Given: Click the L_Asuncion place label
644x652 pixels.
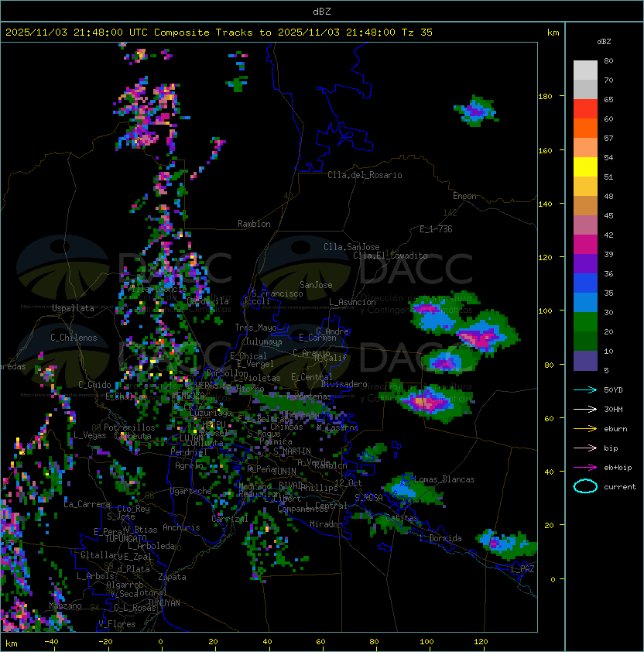Looking at the screenshot, I should [352, 302].
